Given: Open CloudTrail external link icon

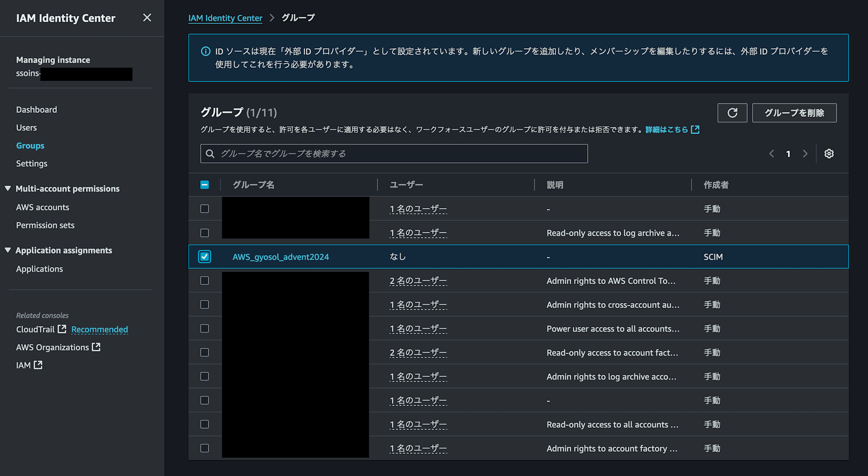Looking at the screenshot, I should [x=62, y=329].
